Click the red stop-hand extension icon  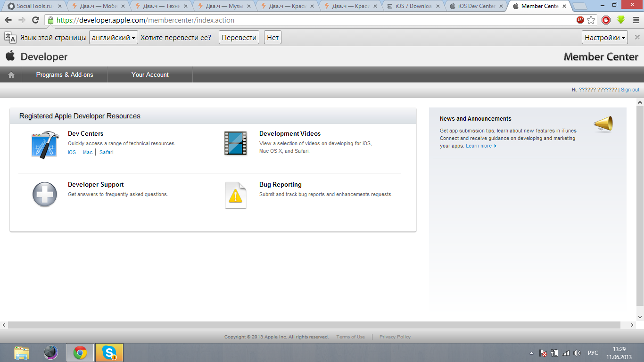tap(606, 20)
